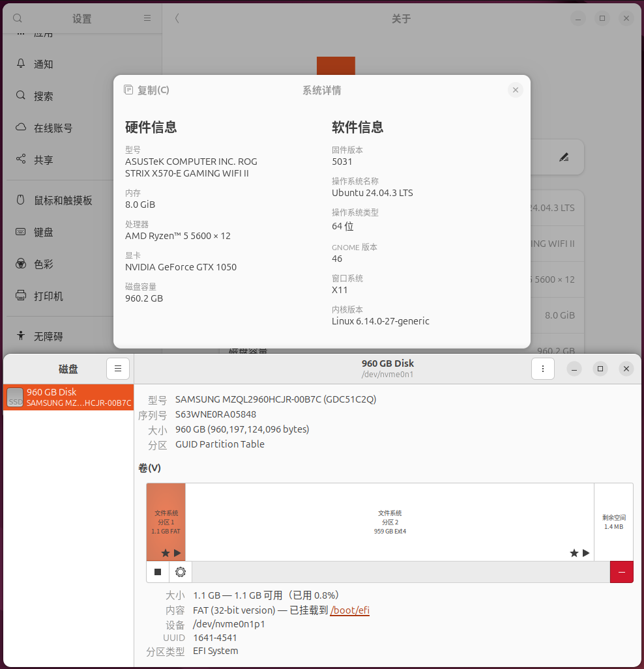Click the printer icon beside 打印机
This screenshot has height=669, width=644.
coord(20,295)
